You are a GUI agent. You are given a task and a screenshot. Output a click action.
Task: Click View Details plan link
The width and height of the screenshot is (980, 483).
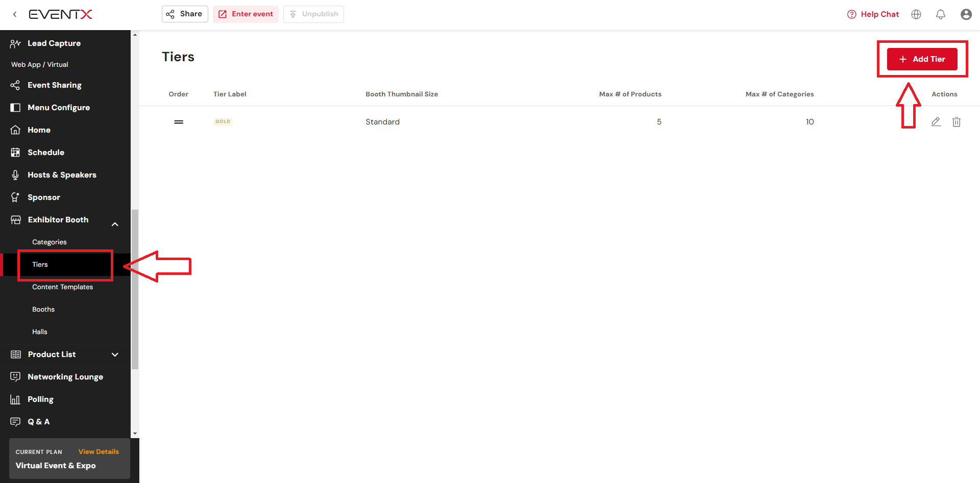pos(99,452)
